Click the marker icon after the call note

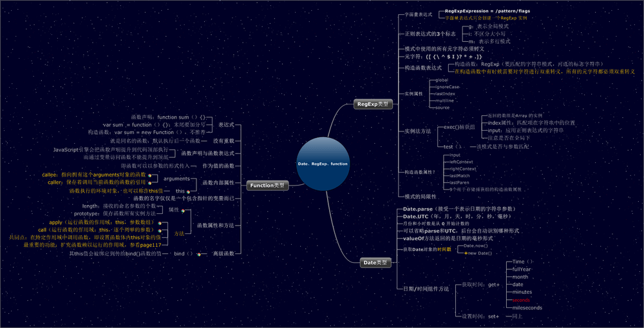click(159, 231)
